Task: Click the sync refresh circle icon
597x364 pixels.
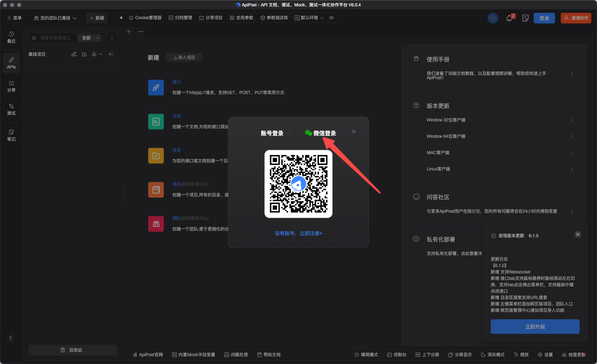Action: click(x=493, y=18)
